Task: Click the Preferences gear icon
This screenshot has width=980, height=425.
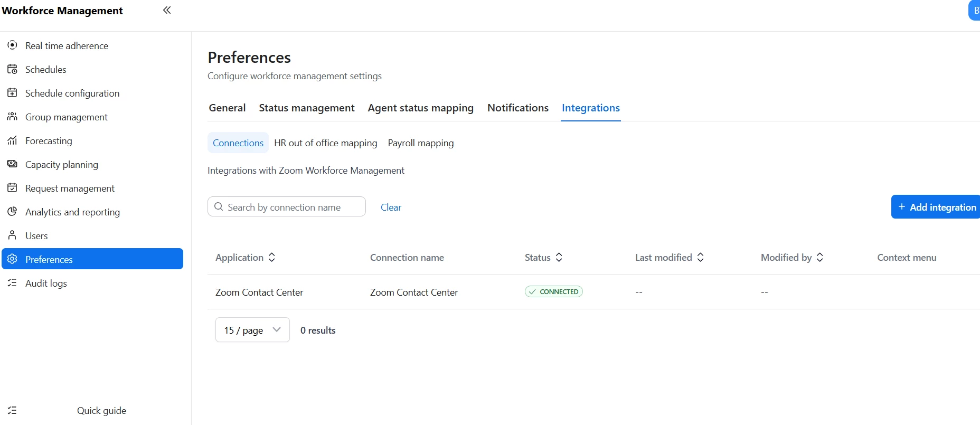Action: click(12, 259)
